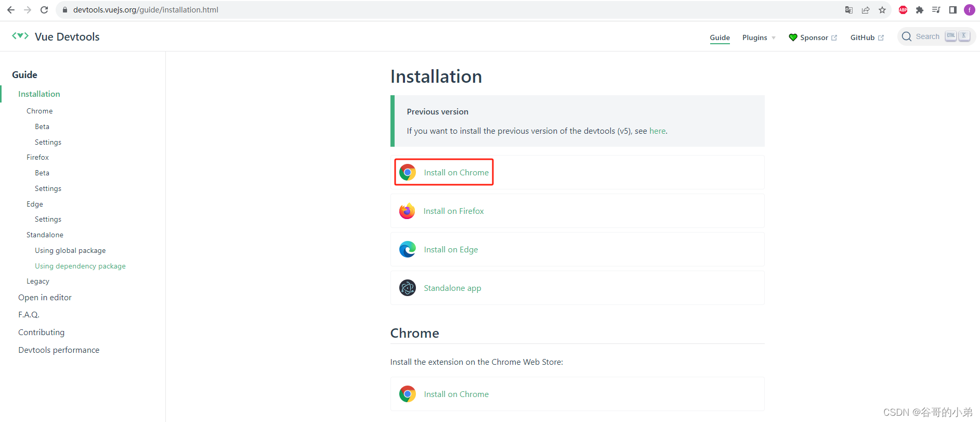Select Edge in the sidebar
This screenshot has height=422, width=980.
(x=35, y=204)
